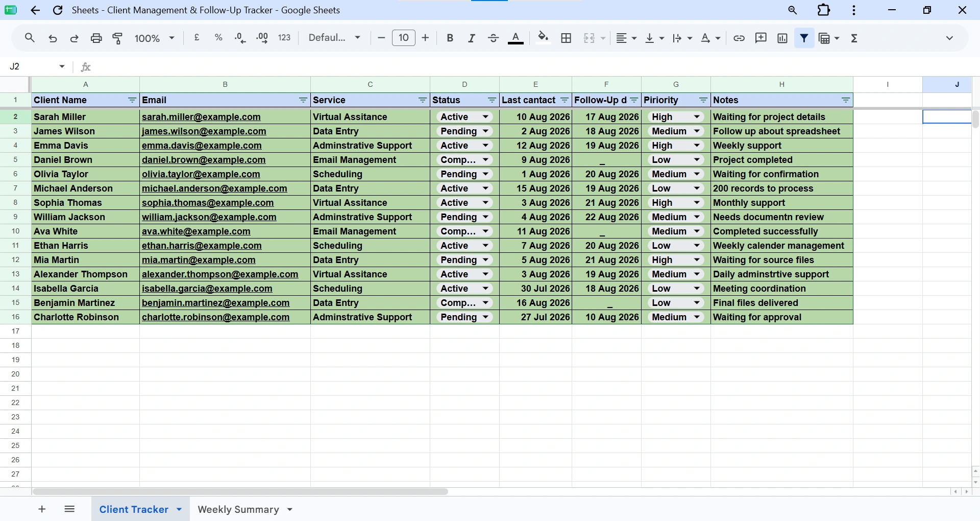980x521 pixels.
Task: Toggle italic formatting
Action: [472, 38]
